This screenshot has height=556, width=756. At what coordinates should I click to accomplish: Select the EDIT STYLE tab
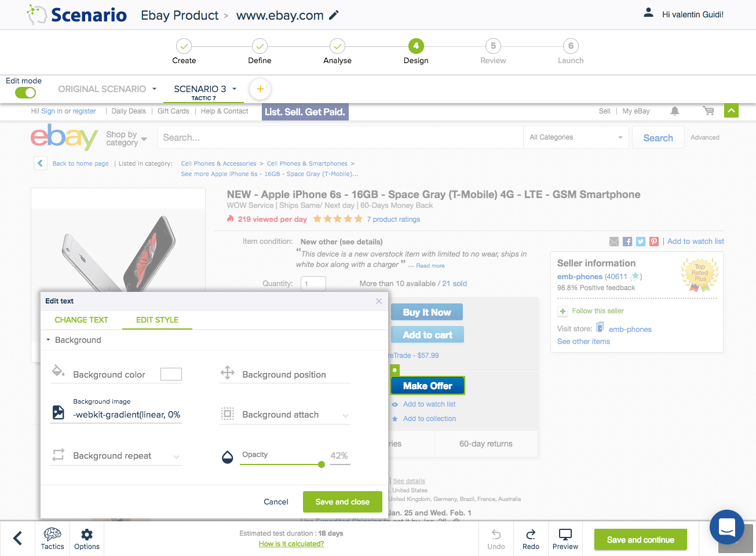pos(157,320)
